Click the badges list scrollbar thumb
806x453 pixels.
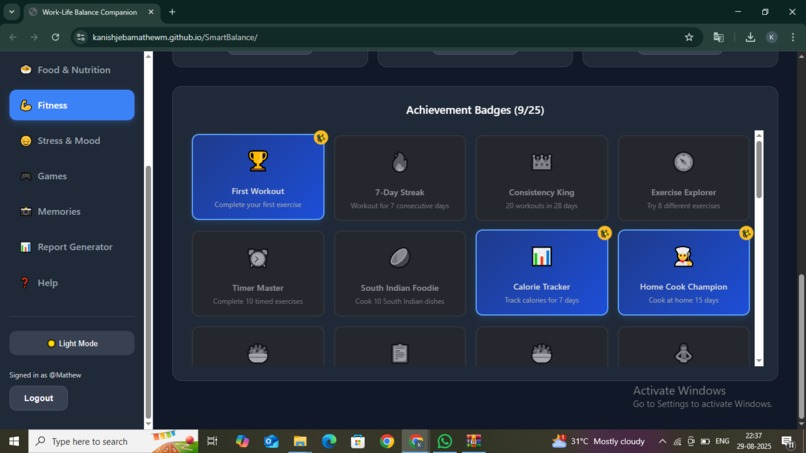[759, 169]
